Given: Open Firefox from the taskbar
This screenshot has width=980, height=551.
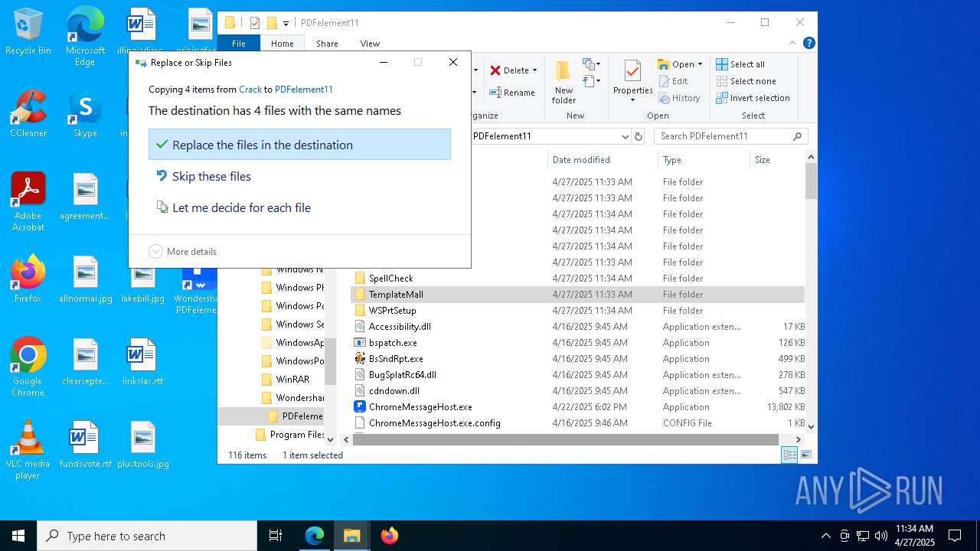Looking at the screenshot, I should tap(389, 536).
